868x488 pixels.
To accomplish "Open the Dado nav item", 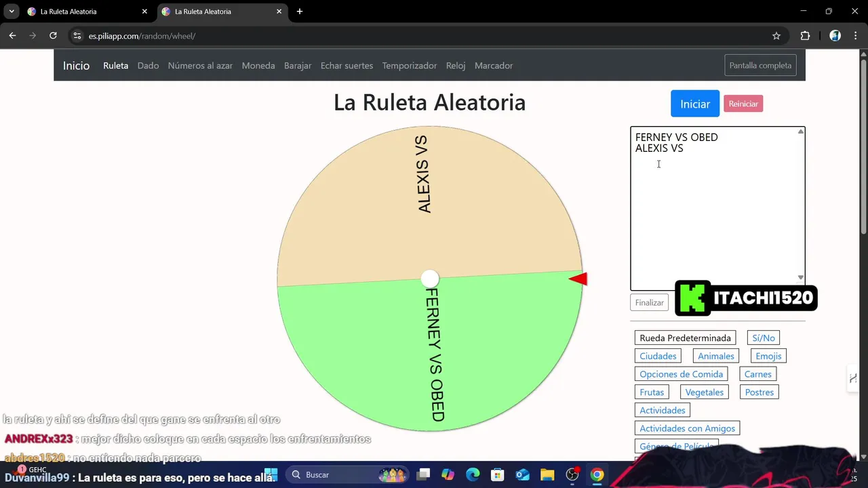I will point(148,66).
